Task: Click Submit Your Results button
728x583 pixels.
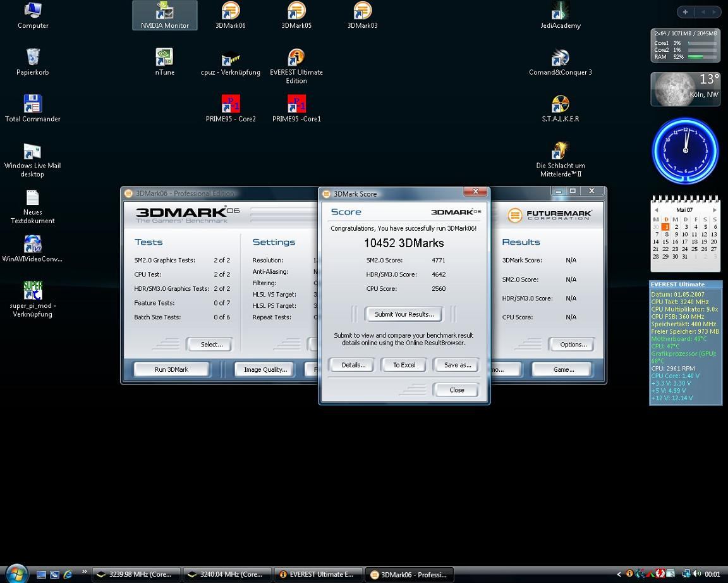Action: 404,314
